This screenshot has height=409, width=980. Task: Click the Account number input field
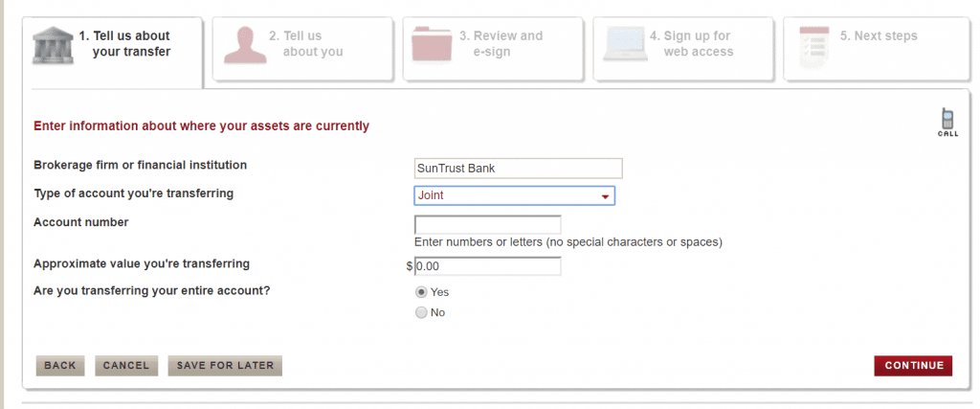[487, 225]
